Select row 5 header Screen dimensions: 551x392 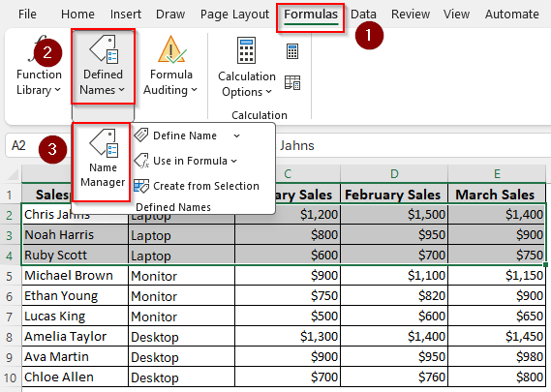click(10, 276)
